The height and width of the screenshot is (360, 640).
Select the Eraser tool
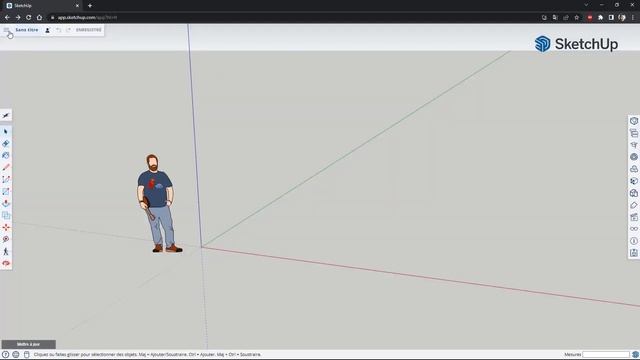tap(6, 144)
